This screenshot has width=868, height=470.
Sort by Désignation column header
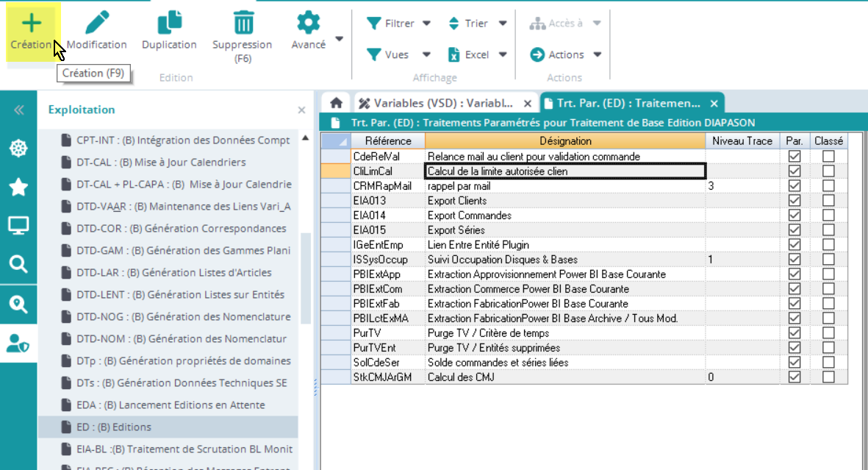[x=564, y=140]
